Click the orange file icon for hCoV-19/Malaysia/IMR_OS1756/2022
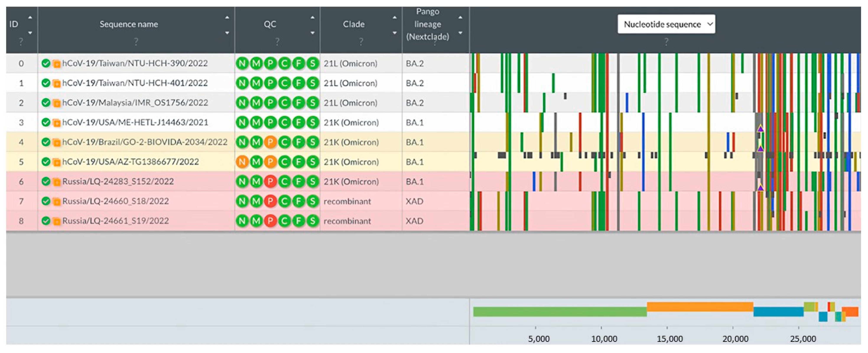 click(57, 103)
